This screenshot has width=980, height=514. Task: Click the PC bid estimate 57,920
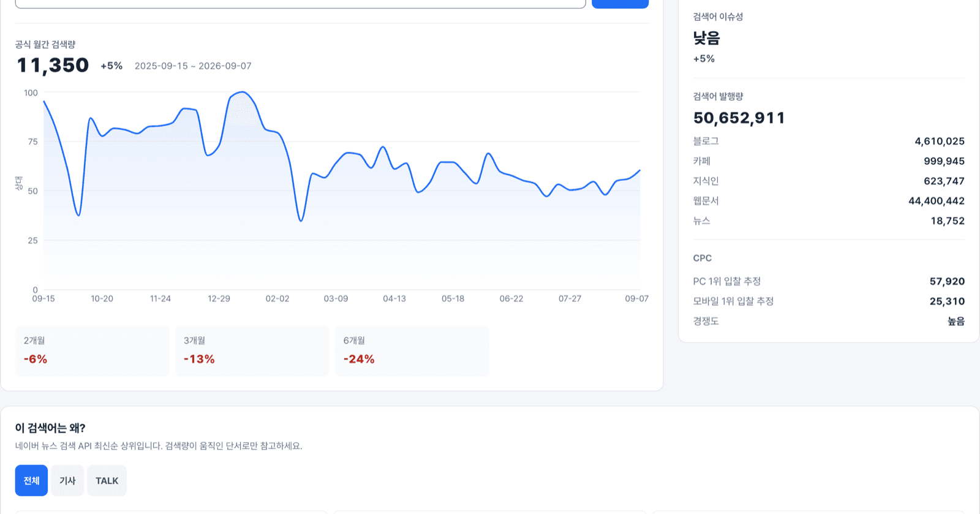[x=947, y=281]
